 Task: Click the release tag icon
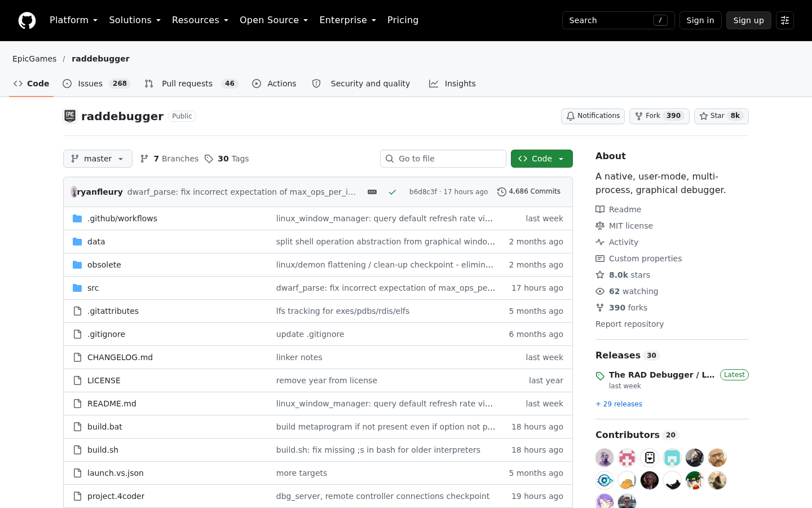pos(600,376)
